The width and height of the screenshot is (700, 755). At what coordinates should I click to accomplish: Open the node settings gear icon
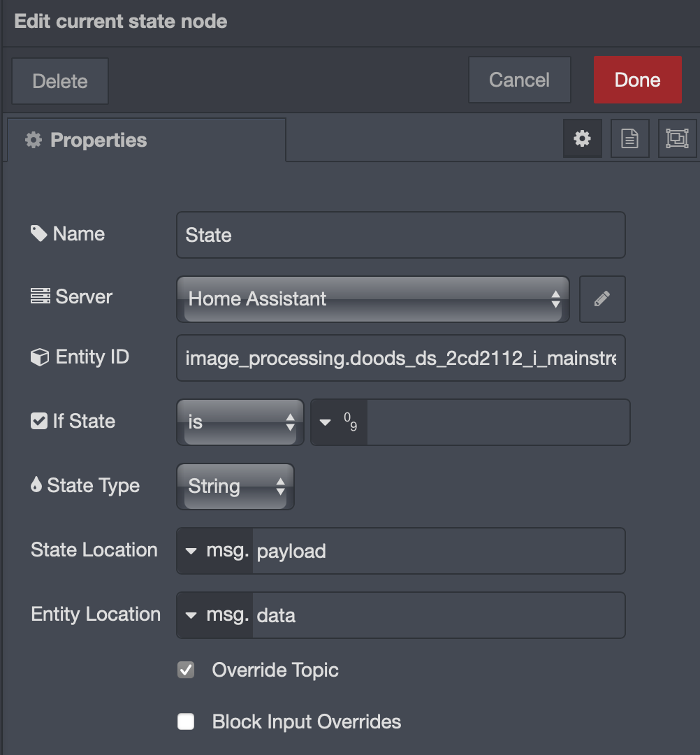582,138
